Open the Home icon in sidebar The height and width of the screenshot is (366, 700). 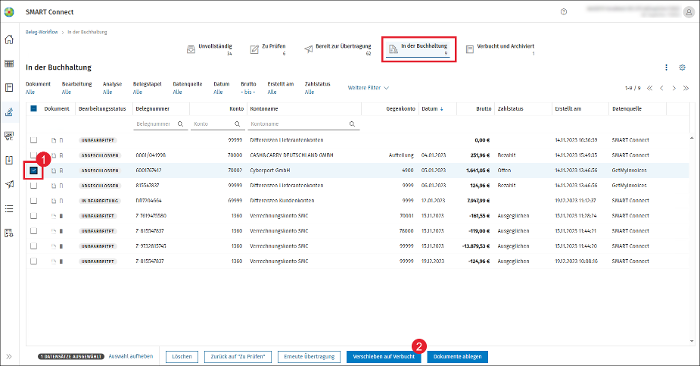click(x=9, y=40)
